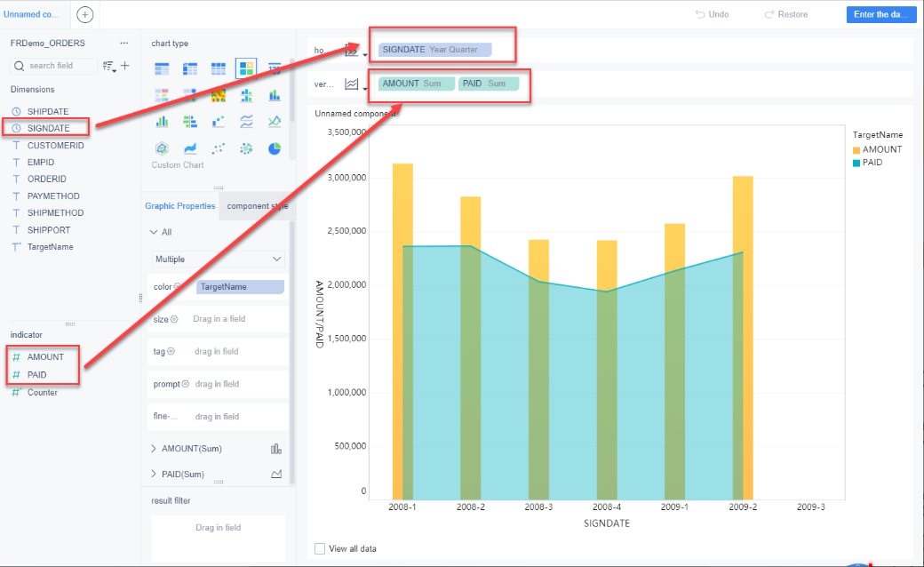Viewport: 924px width, 567px height.
Task: Open the PAID Sum field pill menu
Action: point(489,84)
